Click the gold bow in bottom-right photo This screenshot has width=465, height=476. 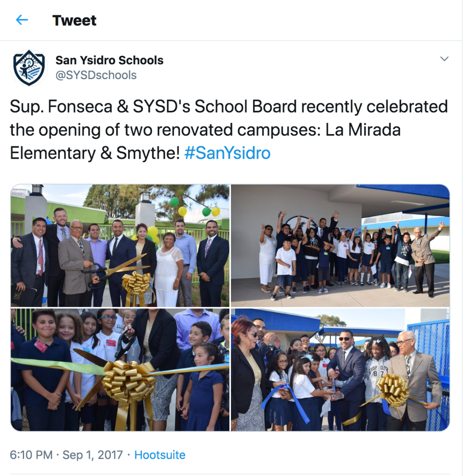click(393, 390)
